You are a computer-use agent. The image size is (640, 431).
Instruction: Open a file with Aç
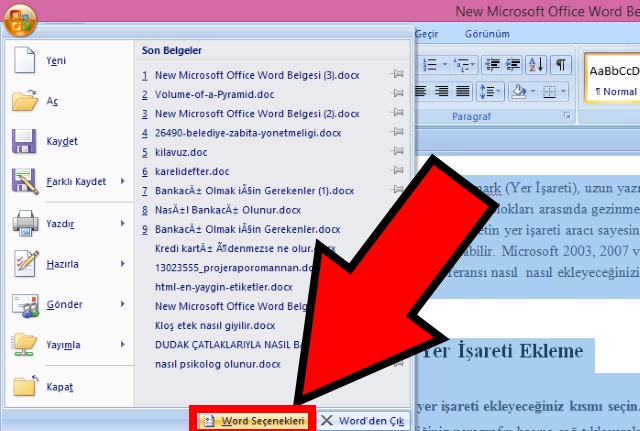pyautogui.click(x=69, y=101)
